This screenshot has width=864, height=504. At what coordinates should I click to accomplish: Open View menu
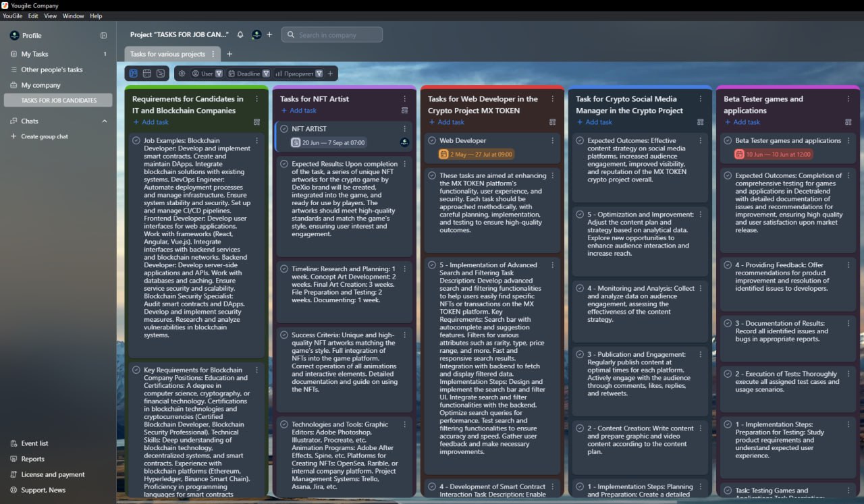point(51,16)
